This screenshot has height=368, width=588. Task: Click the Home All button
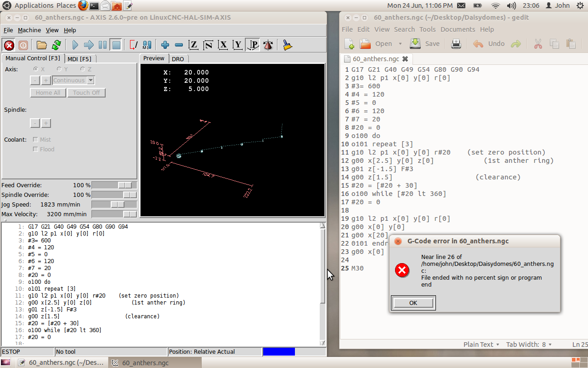tap(48, 92)
